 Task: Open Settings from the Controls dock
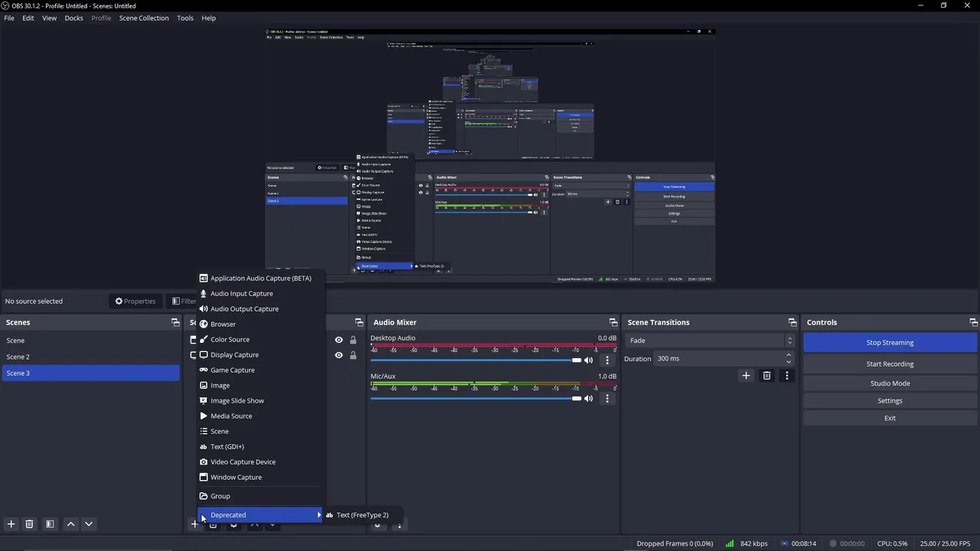coord(890,401)
